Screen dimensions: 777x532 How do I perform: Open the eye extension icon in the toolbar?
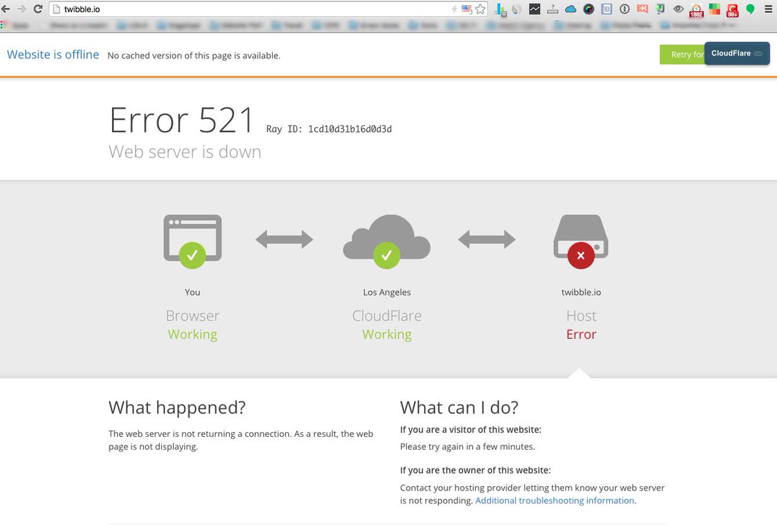tap(678, 9)
